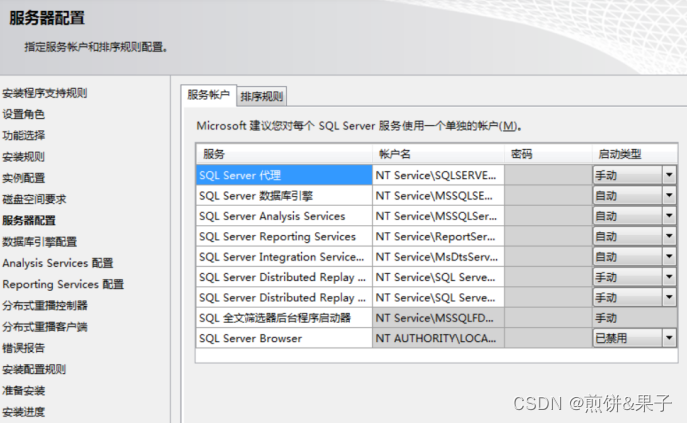Viewport: 687px width, 423px height.
Task: Click account name NT Service\MSSQLSer...
Action: pos(438,216)
